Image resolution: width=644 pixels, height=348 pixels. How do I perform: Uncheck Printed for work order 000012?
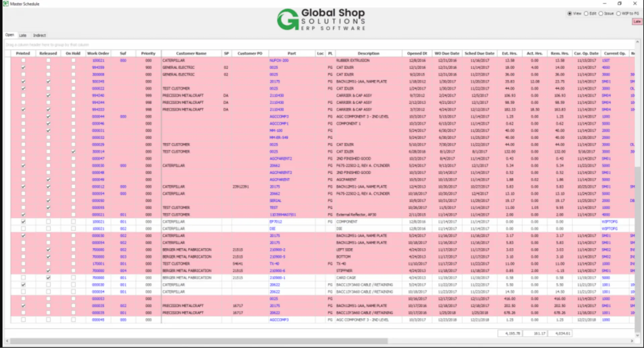pyautogui.click(x=23, y=186)
